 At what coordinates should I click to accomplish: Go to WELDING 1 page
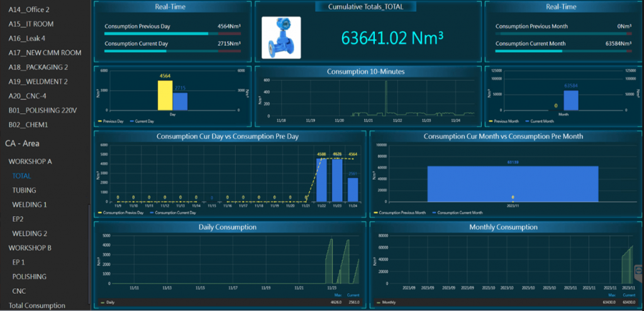[x=30, y=205]
